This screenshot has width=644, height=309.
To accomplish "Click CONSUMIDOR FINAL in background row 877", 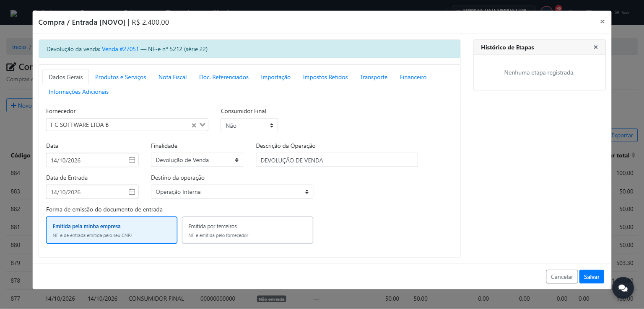I will [x=156, y=299].
